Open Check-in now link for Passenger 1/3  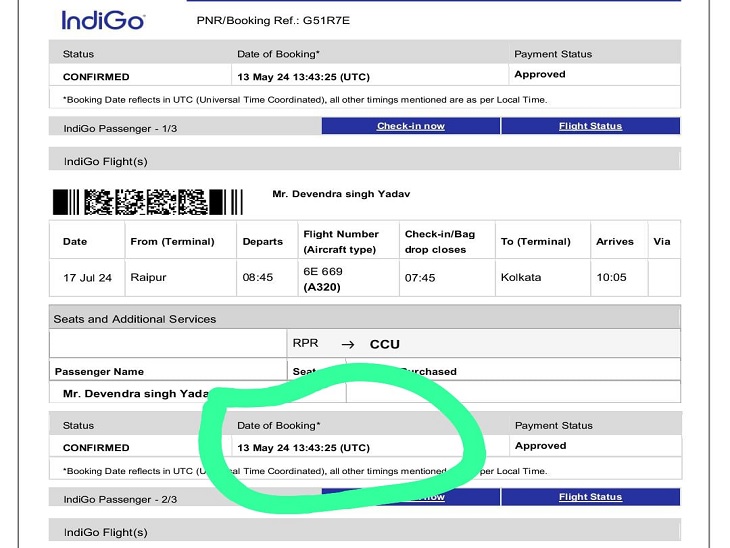point(411,126)
